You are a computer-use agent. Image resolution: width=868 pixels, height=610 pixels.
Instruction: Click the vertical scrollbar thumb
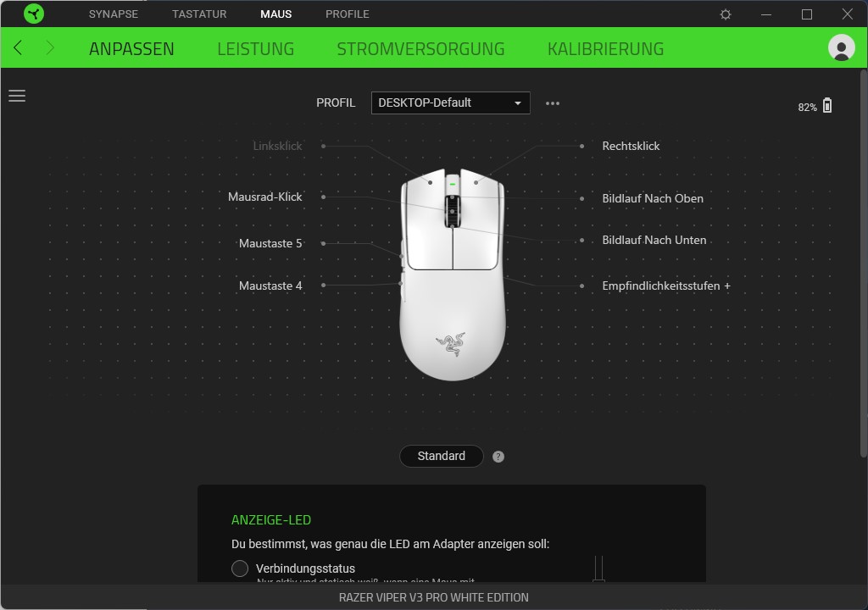[x=864, y=263]
